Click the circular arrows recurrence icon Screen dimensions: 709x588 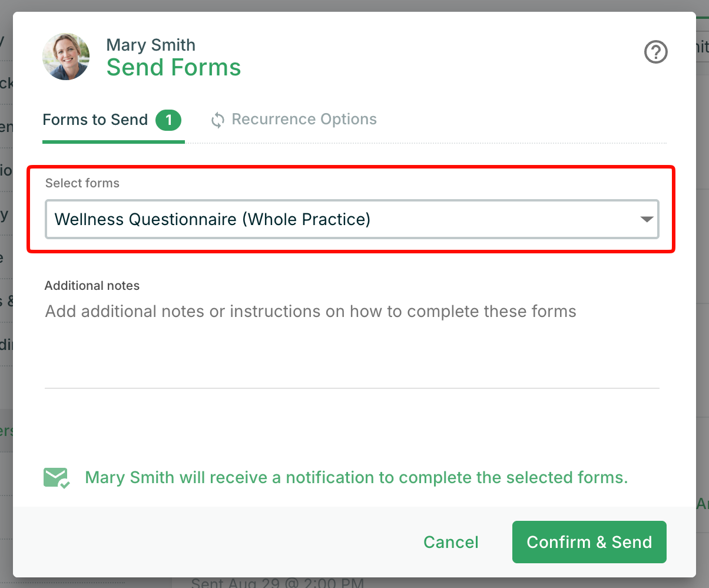[218, 120]
